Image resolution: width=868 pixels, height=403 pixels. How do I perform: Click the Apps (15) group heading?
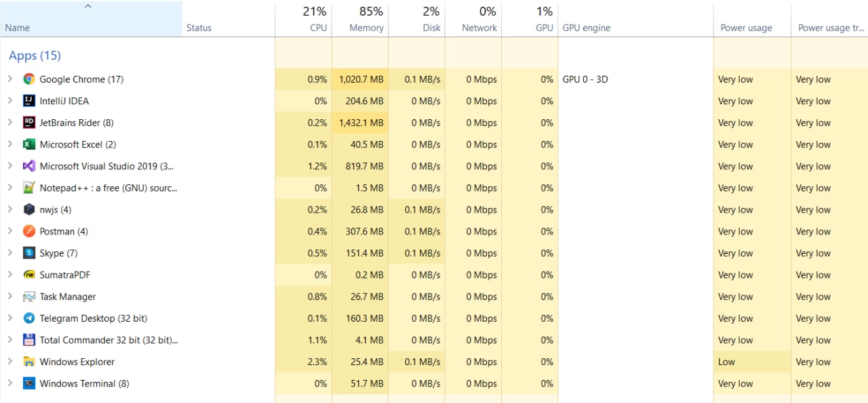click(35, 56)
